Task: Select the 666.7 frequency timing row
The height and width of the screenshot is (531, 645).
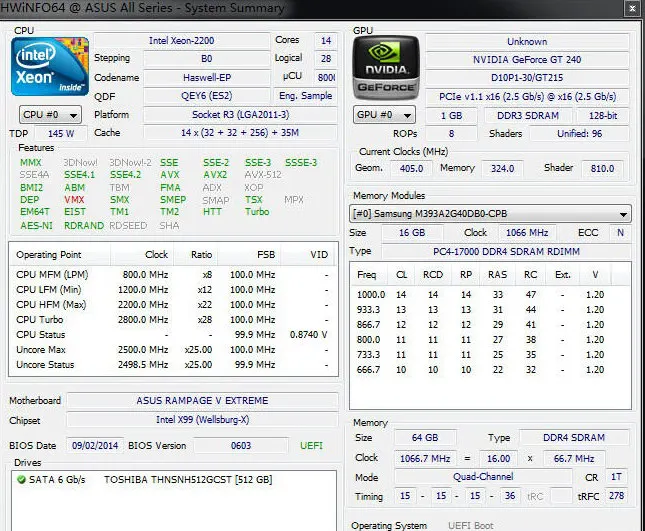Action: coord(490,370)
